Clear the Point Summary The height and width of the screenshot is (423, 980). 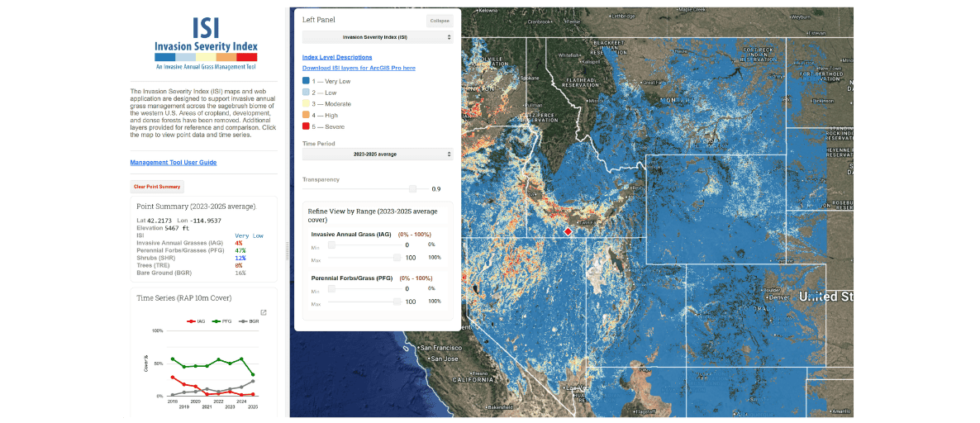[158, 186]
